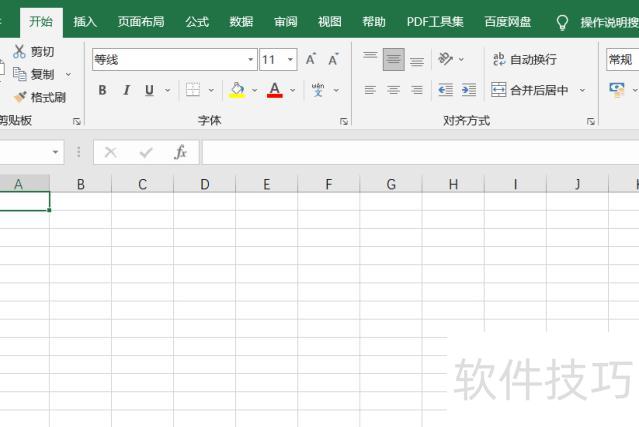
Task: Open Font (字体) dialog launcher
Action: tap(344, 121)
